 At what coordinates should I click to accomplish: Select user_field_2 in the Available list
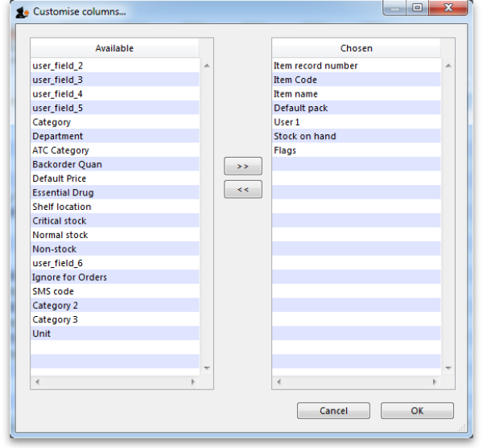coord(57,66)
